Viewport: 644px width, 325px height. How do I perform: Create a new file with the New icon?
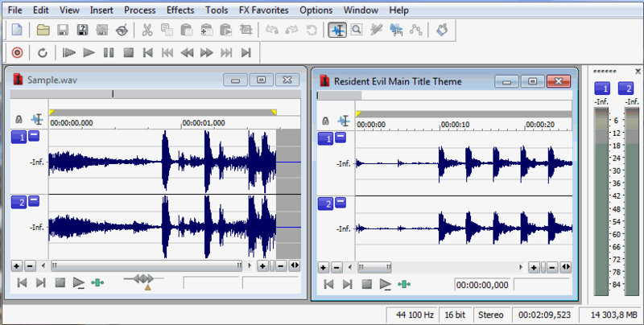[16, 30]
